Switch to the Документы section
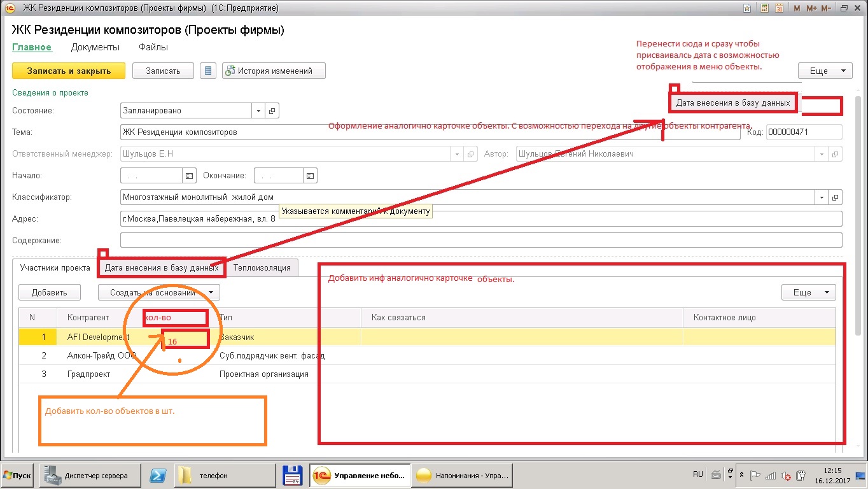 click(x=95, y=47)
